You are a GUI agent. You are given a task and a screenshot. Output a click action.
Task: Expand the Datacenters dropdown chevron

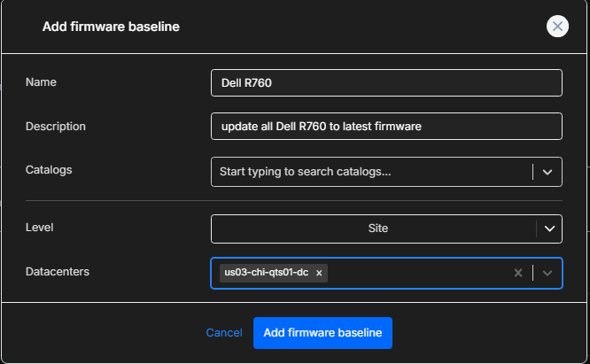(x=547, y=273)
